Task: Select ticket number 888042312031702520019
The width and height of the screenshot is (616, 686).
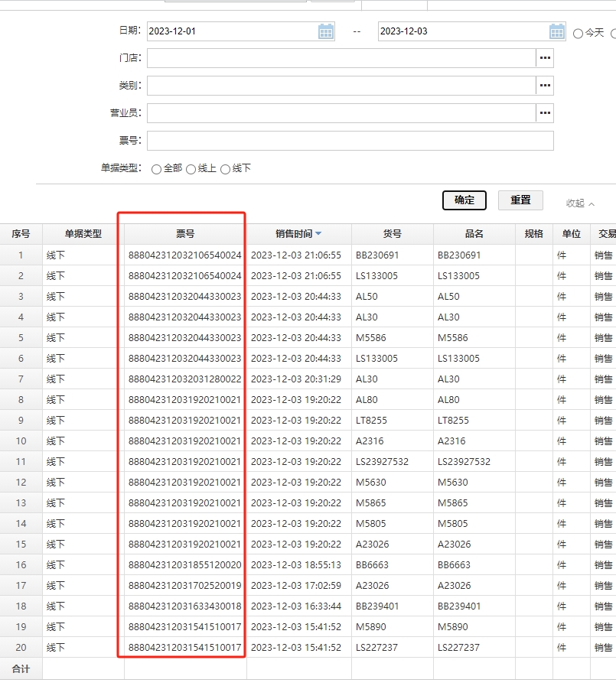Action: click(x=184, y=585)
